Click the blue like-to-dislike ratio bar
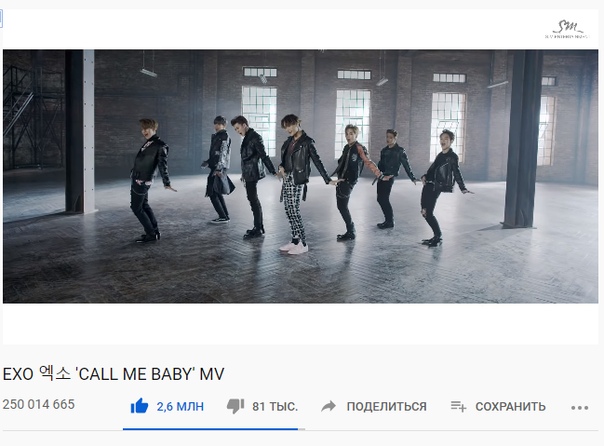 point(210,429)
